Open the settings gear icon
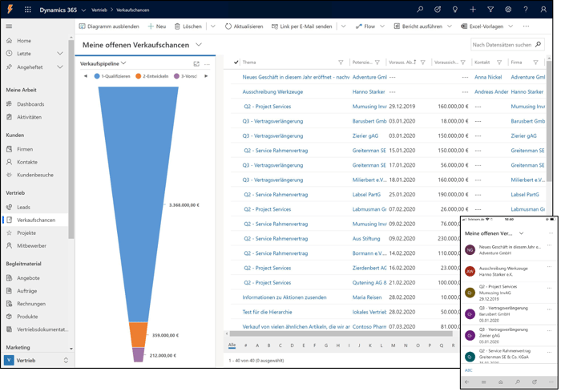Screen dimensions: 561x392 508,10
